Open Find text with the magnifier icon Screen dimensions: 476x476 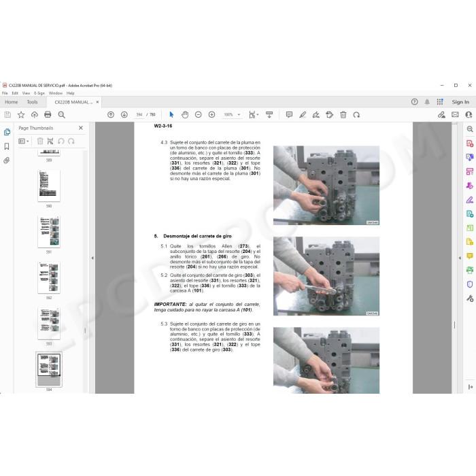click(x=62, y=115)
